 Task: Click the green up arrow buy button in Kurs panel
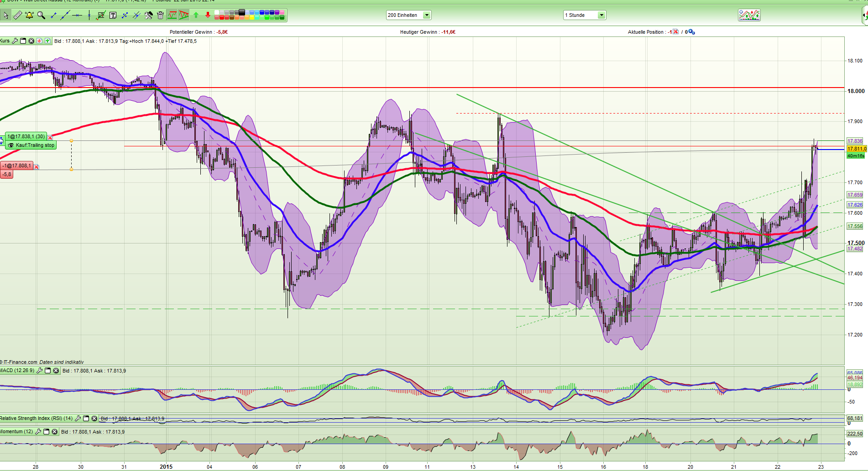coord(47,41)
